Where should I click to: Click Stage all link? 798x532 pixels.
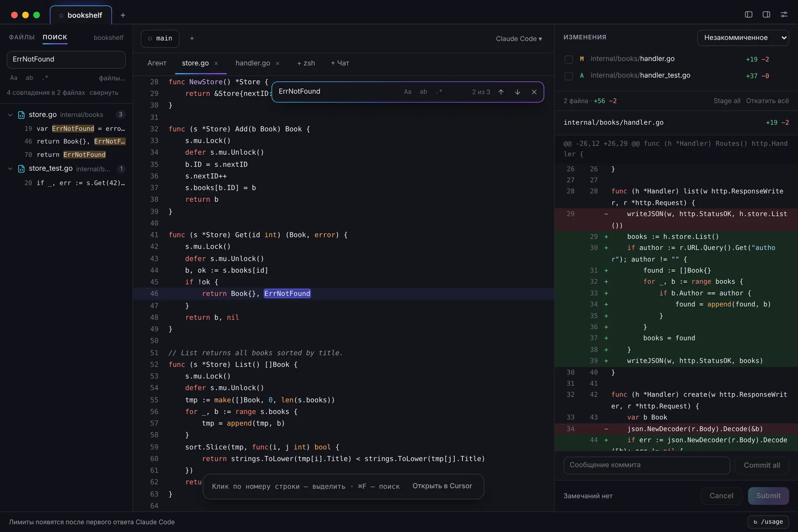click(727, 101)
